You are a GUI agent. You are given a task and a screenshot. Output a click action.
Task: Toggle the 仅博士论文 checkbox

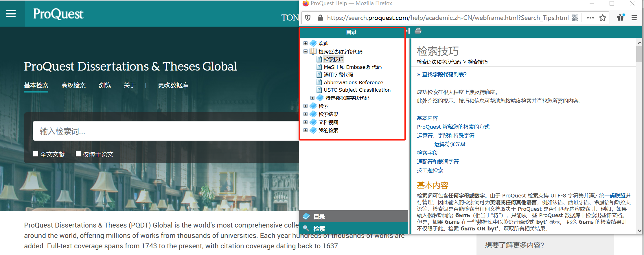[x=78, y=154]
